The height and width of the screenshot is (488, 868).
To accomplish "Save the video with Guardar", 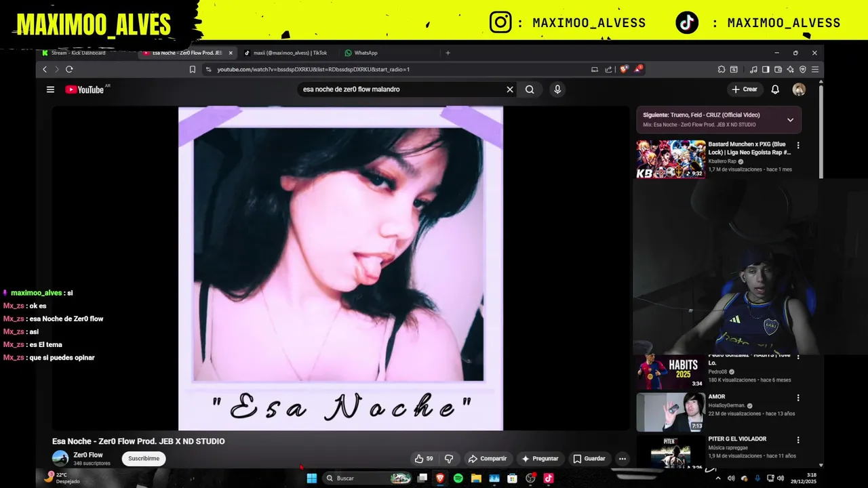I will point(589,459).
